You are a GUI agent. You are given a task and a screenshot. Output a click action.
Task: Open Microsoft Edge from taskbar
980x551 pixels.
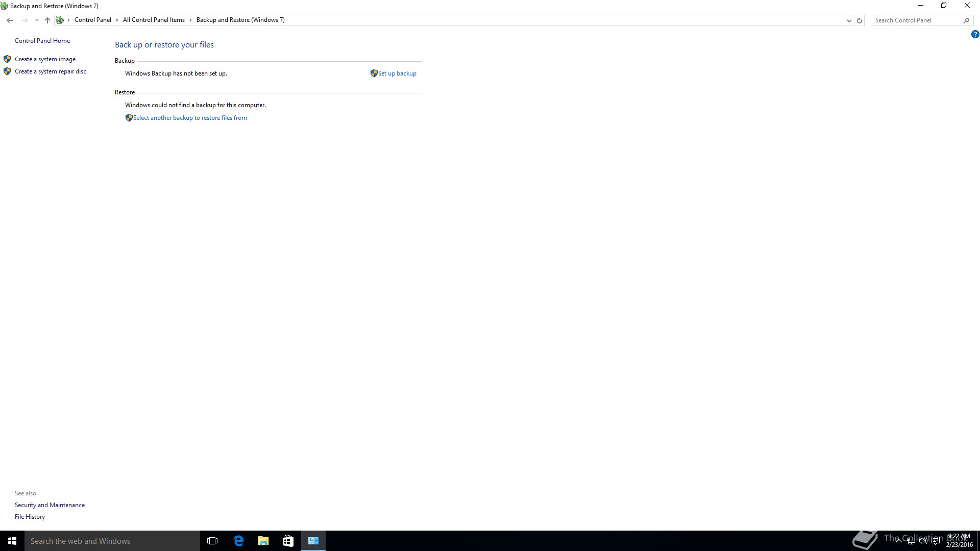pyautogui.click(x=238, y=541)
